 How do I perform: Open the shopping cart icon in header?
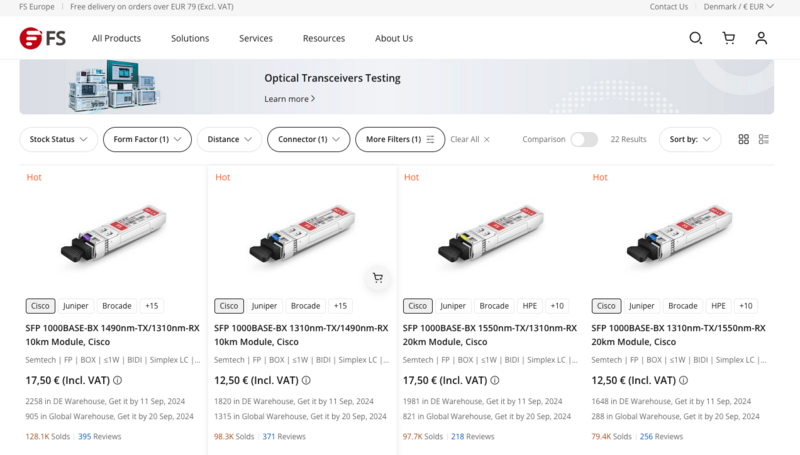tap(729, 38)
